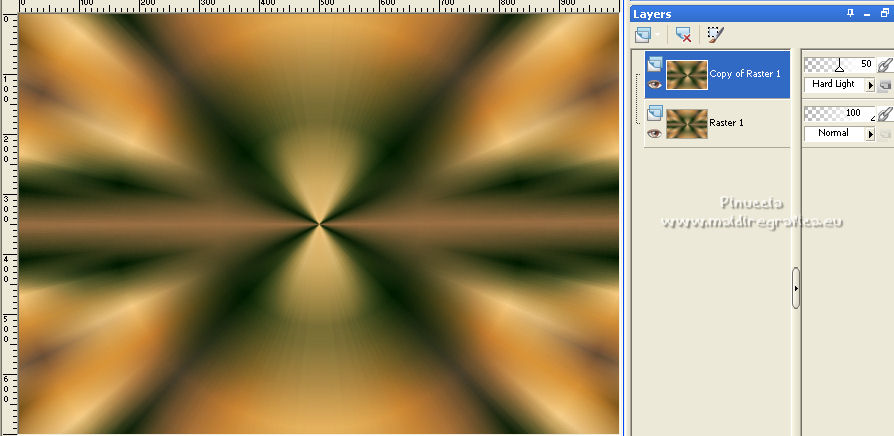The image size is (894, 436).
Task: Pin the Layers palette with auto-hide icon
Action: click(x=851, y=13)
